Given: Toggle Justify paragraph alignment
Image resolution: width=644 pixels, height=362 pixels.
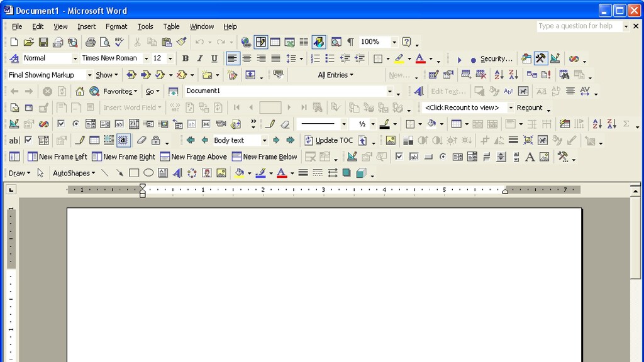Looking at the screenshot, I should click(275, 58).
